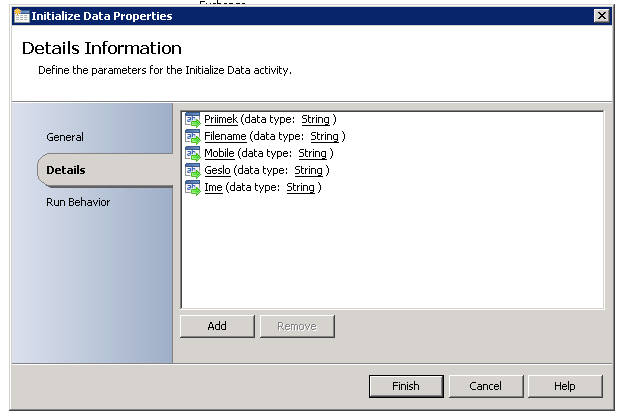The height and width of the screenshot is (416, 638).
Task: Click the Priimek parameter icon
Action: tap(192, 120)
